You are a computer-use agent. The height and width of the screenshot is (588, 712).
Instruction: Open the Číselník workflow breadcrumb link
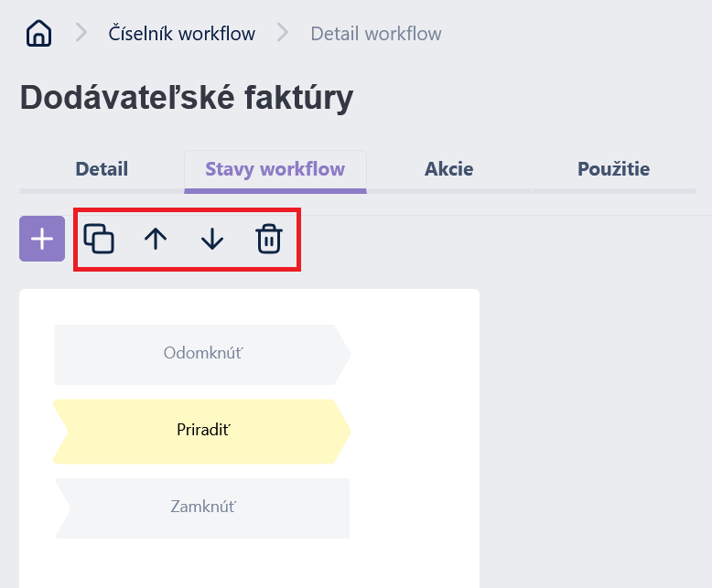(181, 34)
